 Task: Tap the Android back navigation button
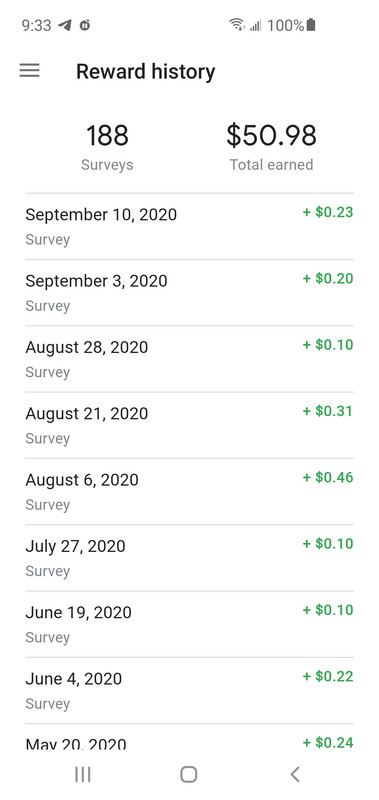point(295,773)
